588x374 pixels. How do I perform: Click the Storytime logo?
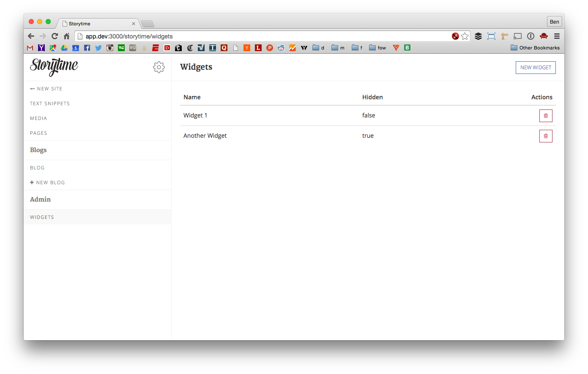(54, 67)
